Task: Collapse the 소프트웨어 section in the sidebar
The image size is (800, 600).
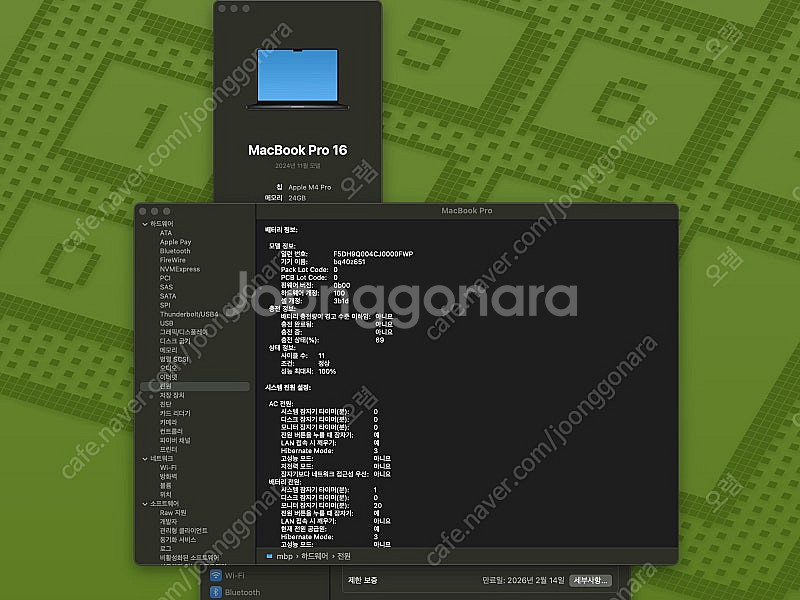Action: [x=145, y=504]
